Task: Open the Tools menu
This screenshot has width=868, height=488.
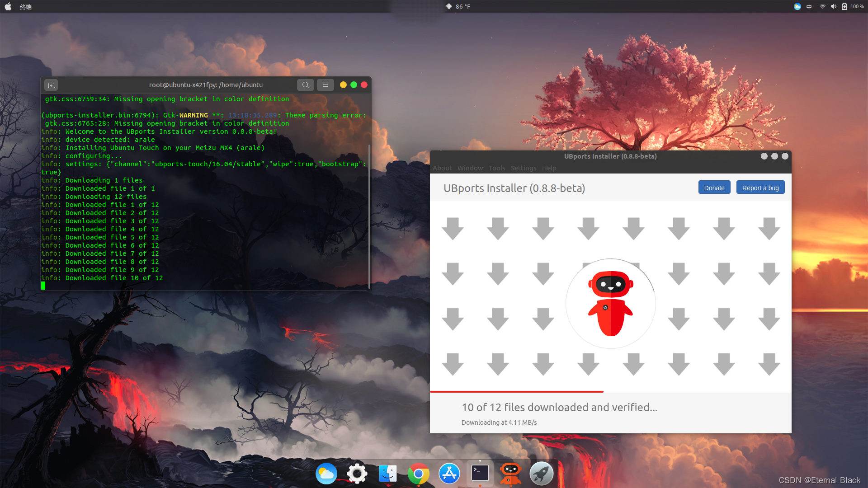Action: (x=496, y=168)
